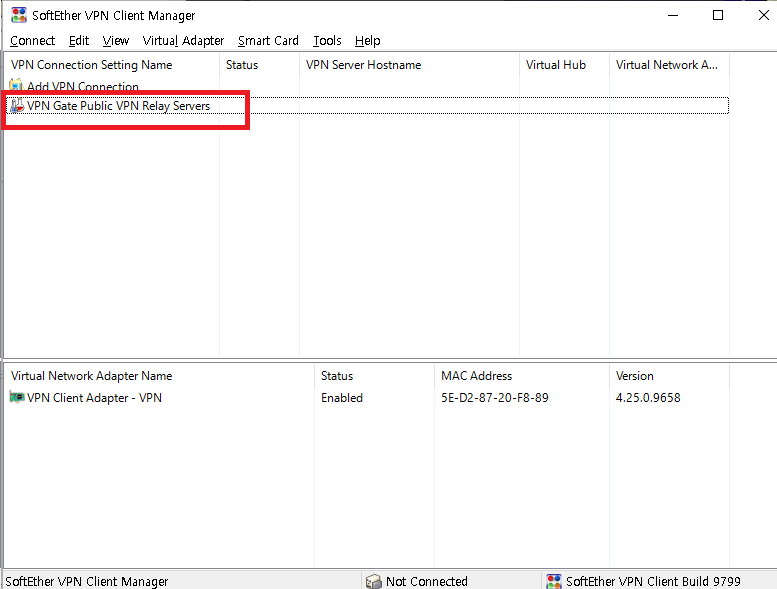
Task: Open the Smart Card menu
Action: pos(268,41)
